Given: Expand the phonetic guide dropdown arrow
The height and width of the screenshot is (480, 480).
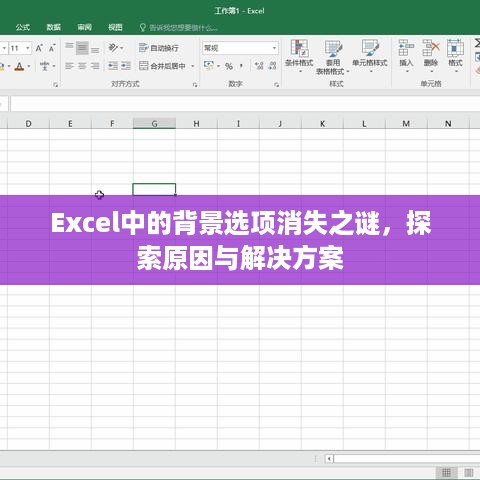Looking at the screenshot, I should 54,66.
